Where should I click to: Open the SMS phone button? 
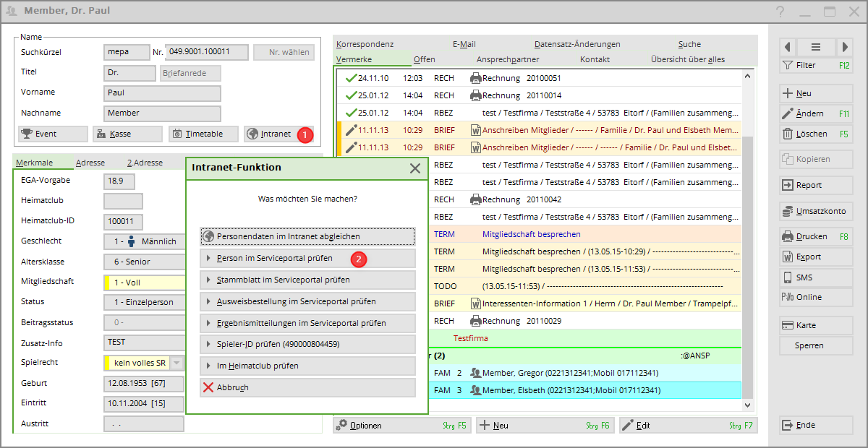pos(815,277)
